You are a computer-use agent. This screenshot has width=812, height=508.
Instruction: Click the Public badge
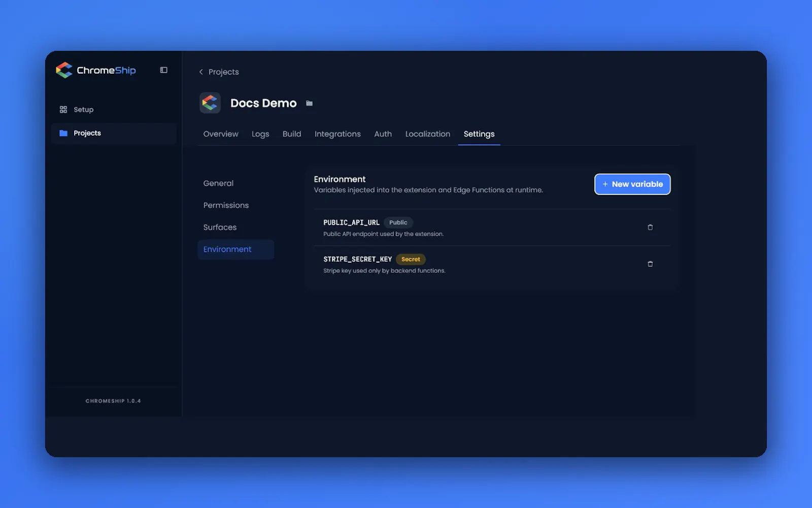coord(398,223)
